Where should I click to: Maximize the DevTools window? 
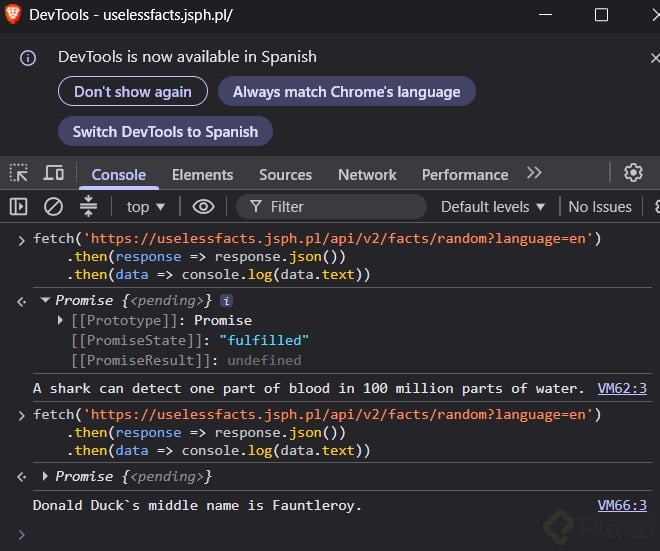[x=601, y=15]
